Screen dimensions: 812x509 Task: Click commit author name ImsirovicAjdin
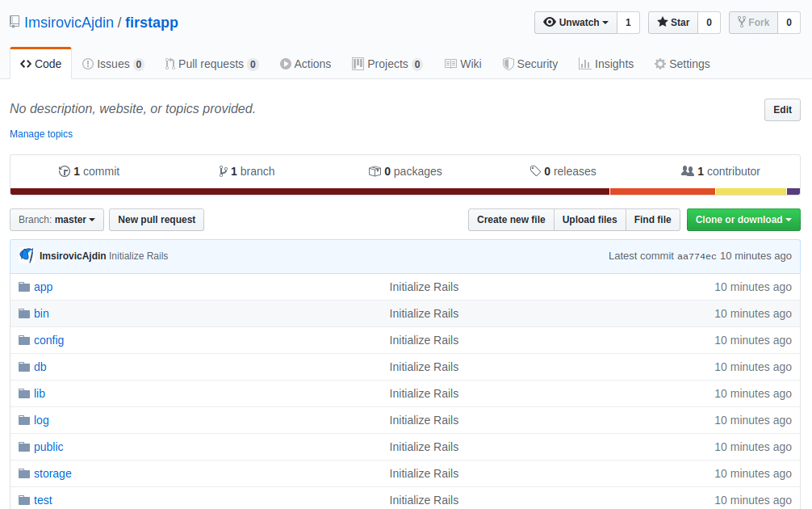73,255
